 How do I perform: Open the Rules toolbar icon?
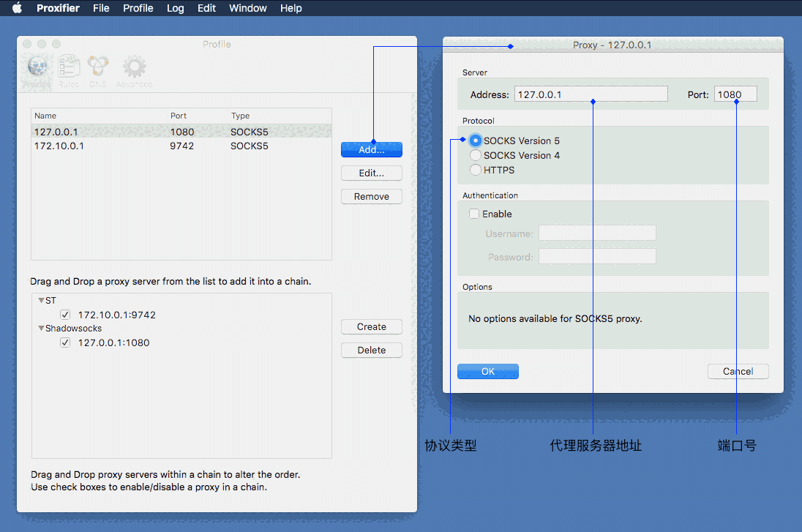click(x=69, y=69)
